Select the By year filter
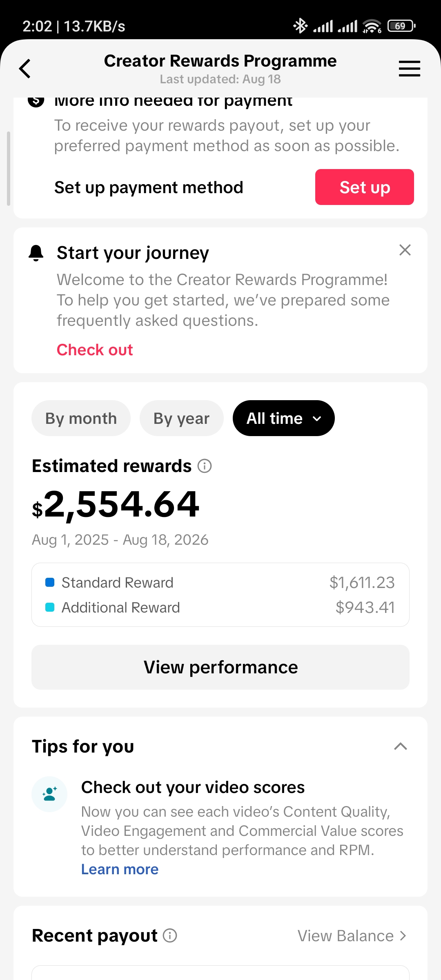Image resolution: width=441 pixels, height=980 pixels. click(x=181, y=418)
